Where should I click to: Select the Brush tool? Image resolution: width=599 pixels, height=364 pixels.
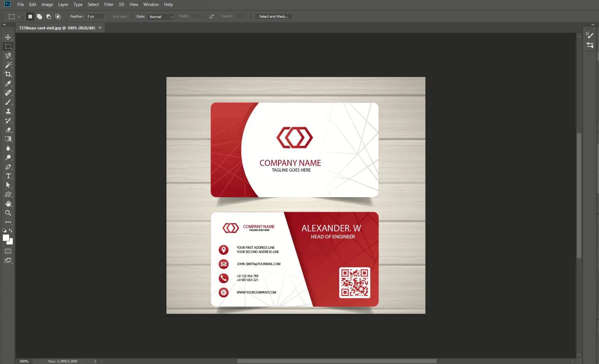pos(8,102)
